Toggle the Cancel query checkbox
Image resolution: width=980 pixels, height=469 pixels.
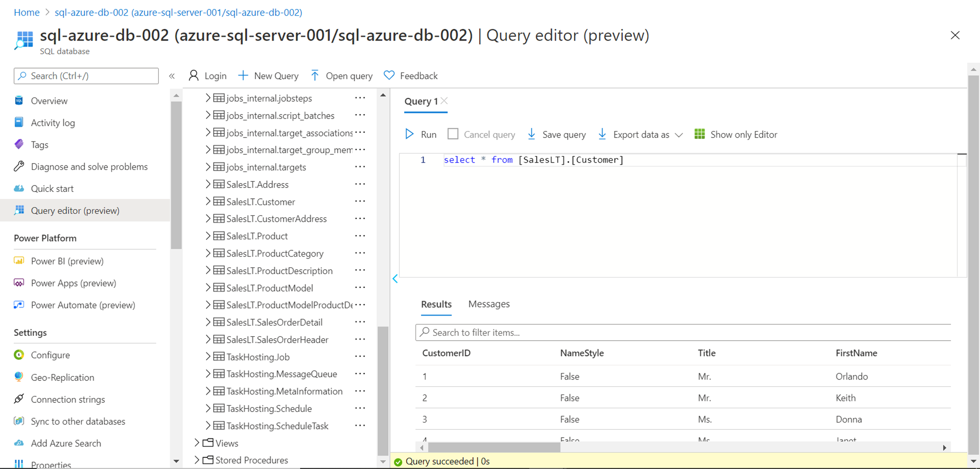click(x=453, y=134)
